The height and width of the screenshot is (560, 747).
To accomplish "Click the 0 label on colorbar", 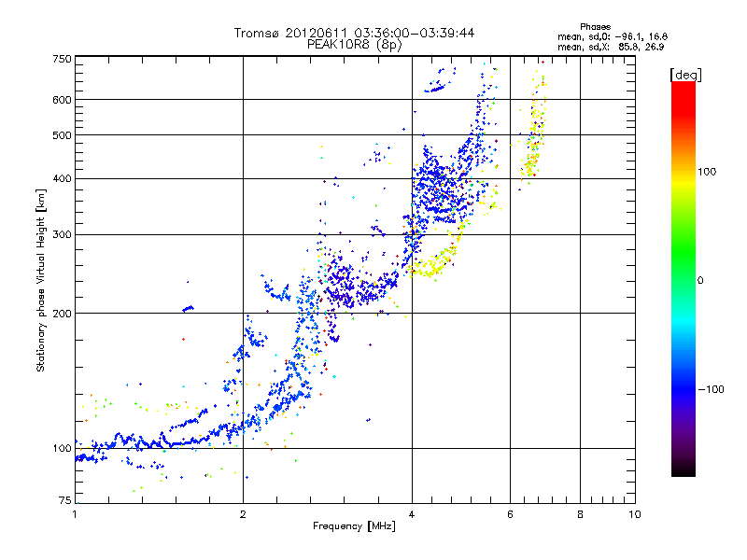I will coord(700,280).
